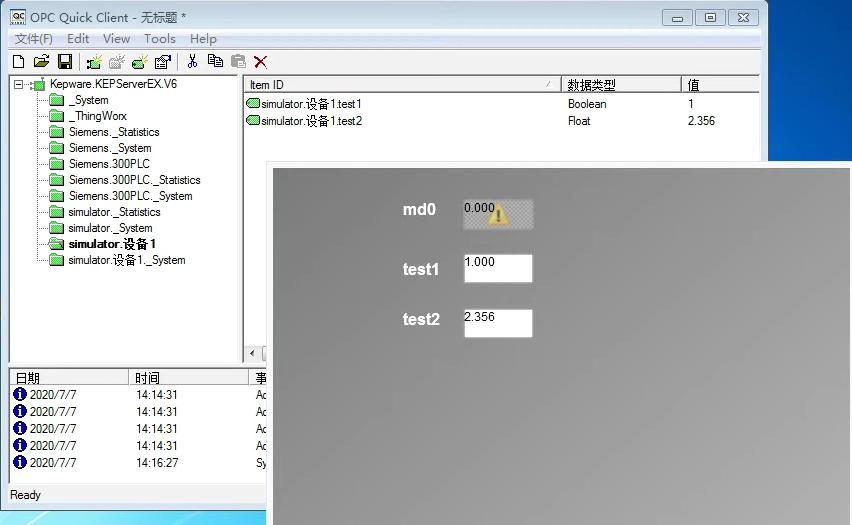Open the View menu
The height and width of the screenshot is (525, 852).
(x=116, y=39)
